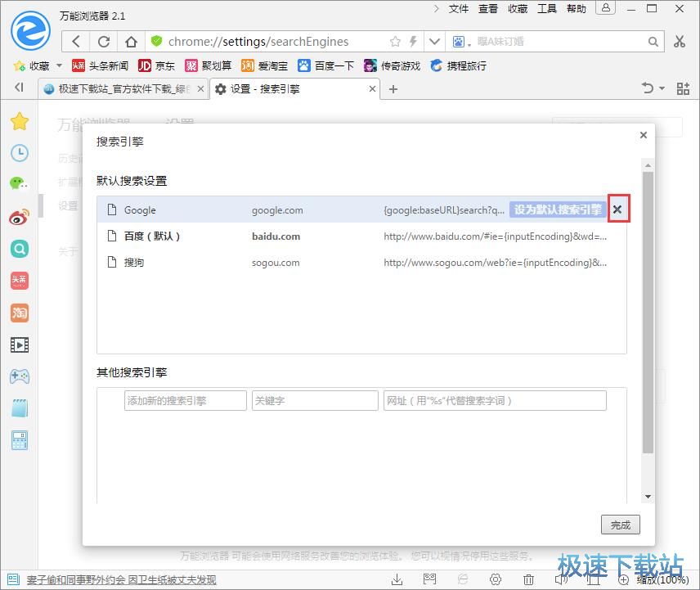Open 聚划算 bookmark
The height and width of the screenshot is (590, 700).
point(209,65)
